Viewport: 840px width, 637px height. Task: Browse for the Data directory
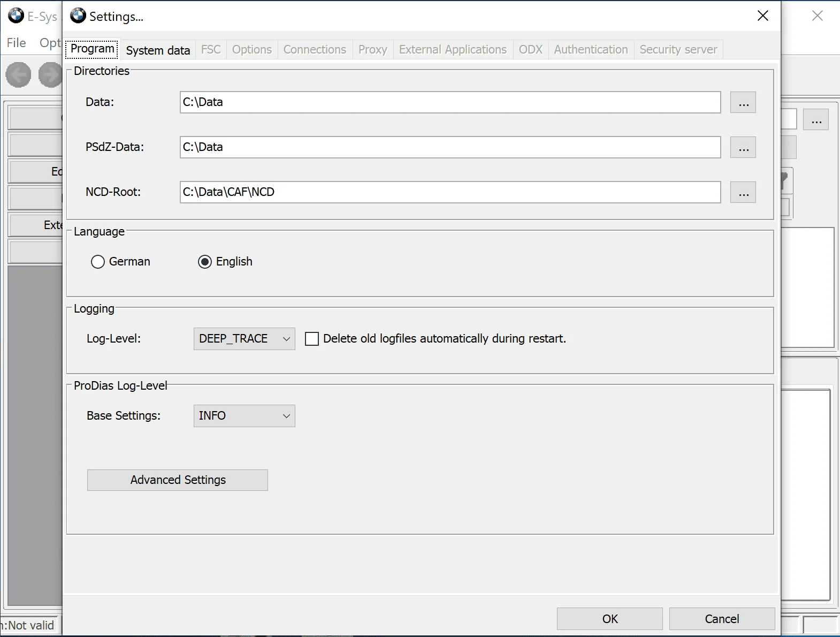coord(743,102)
